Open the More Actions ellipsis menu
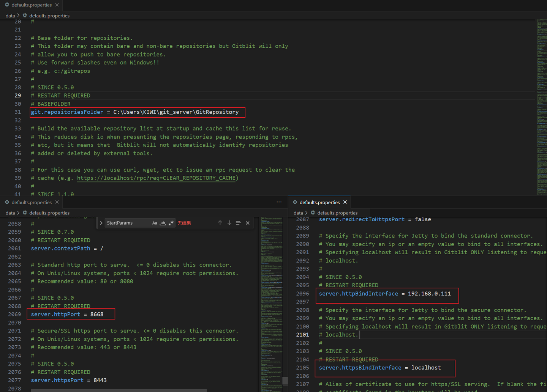Image resolution: width=547 pixels, height=392 pixels. click(x=279, y=202)
